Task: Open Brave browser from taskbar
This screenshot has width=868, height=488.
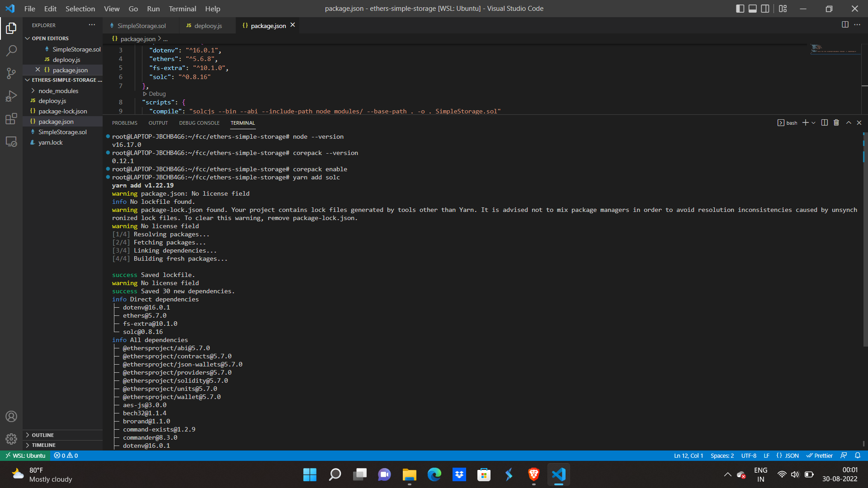Action: click(534, 474)
